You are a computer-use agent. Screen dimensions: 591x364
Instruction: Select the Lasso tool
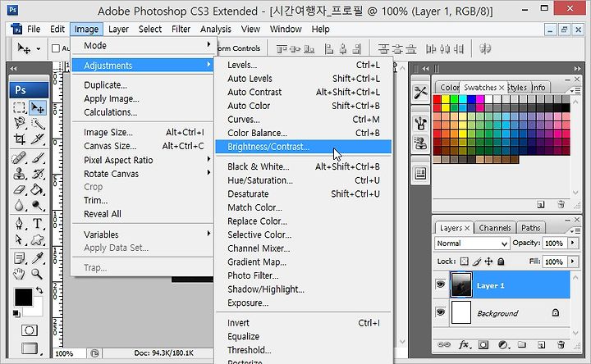[19, 123]
